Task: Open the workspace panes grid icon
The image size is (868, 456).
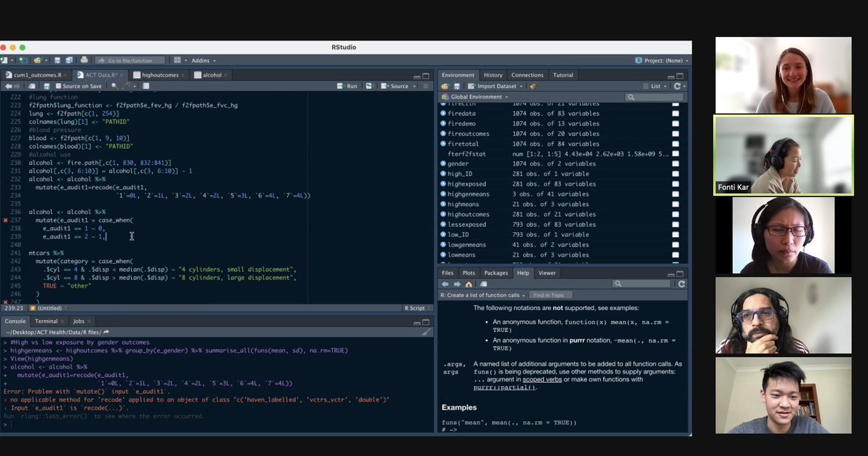Action: point(177,61)
